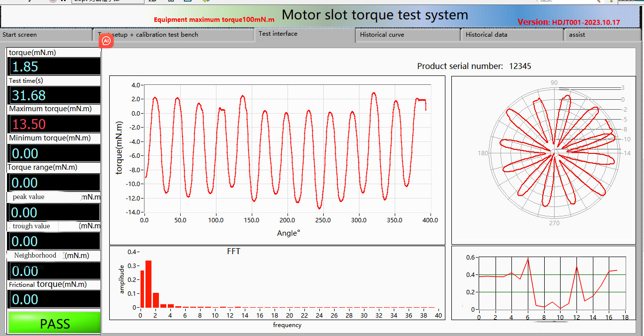Image resolution: width=644 pixels, height=336 pixels.
Task: Click the green PASS indicator
Action: 55,324
